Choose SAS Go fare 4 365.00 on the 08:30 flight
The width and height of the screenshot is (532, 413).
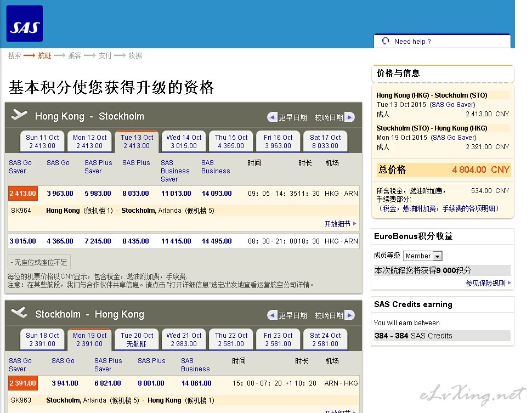point(60,241)
